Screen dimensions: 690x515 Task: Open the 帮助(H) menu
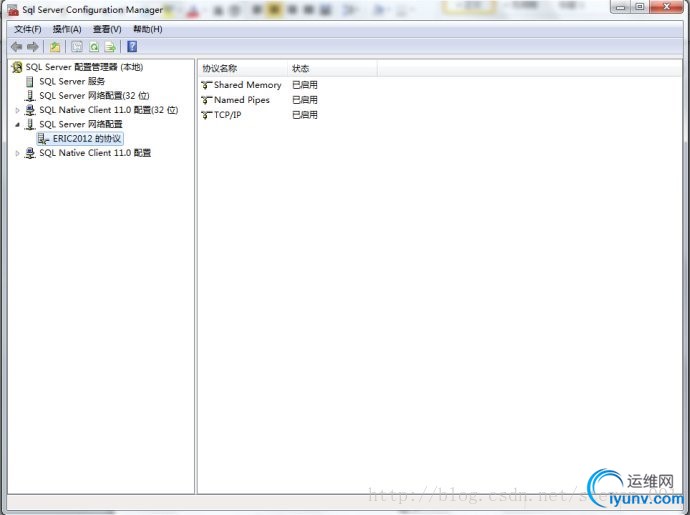tap(148, 29)
